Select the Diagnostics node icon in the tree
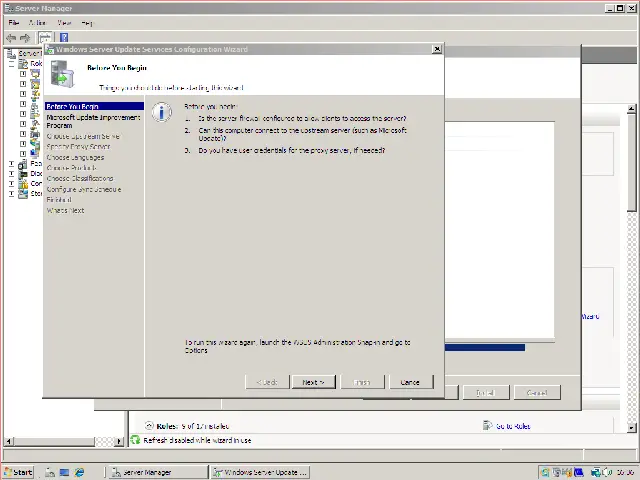Viewport: 640px width, 480px height. [23, 174]
